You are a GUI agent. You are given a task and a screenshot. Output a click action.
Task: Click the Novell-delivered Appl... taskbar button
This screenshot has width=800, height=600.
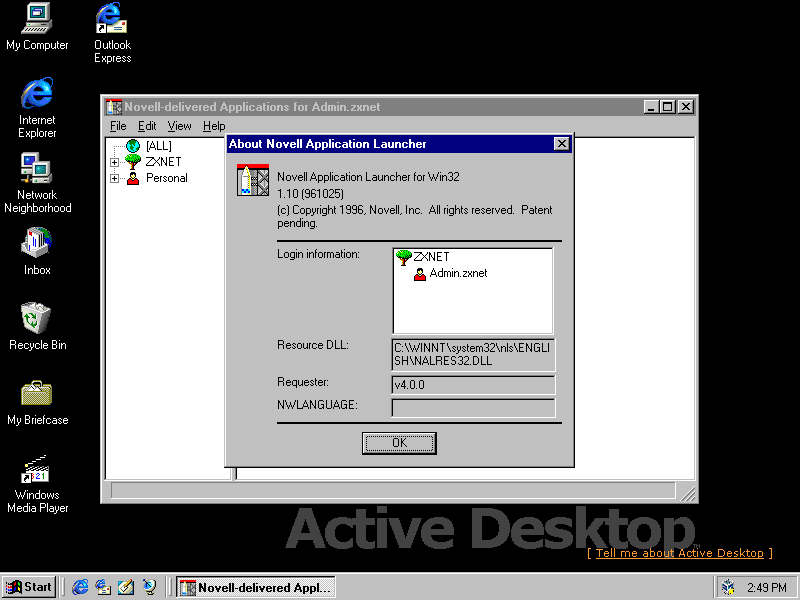[x=256, y=587]
